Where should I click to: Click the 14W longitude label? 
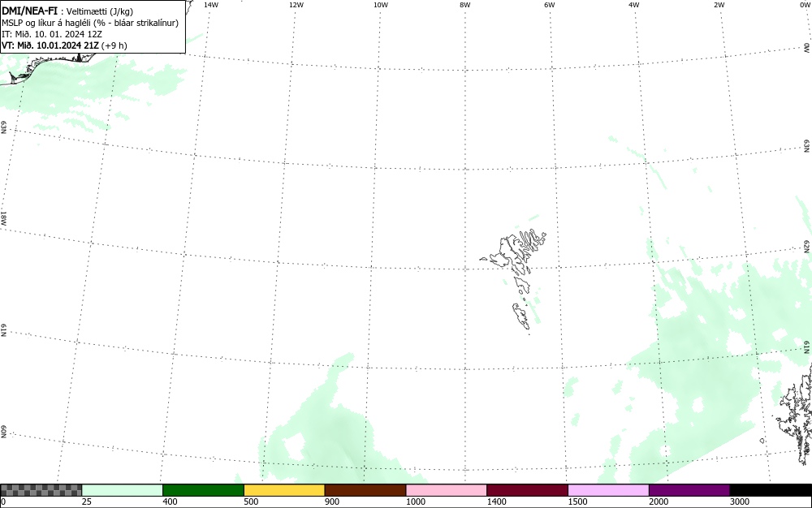pyautogui.click(x=211, y=5)
